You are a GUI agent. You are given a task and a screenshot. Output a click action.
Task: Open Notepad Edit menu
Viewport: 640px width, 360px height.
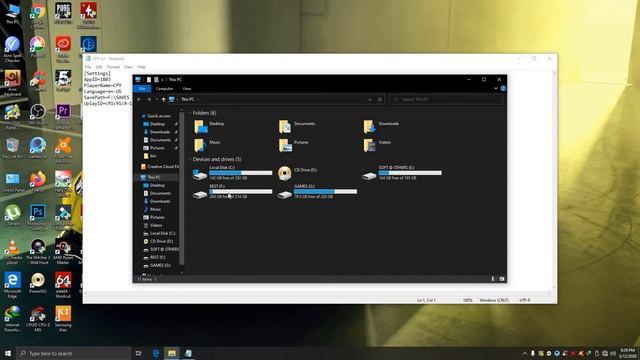coord(99,67)
